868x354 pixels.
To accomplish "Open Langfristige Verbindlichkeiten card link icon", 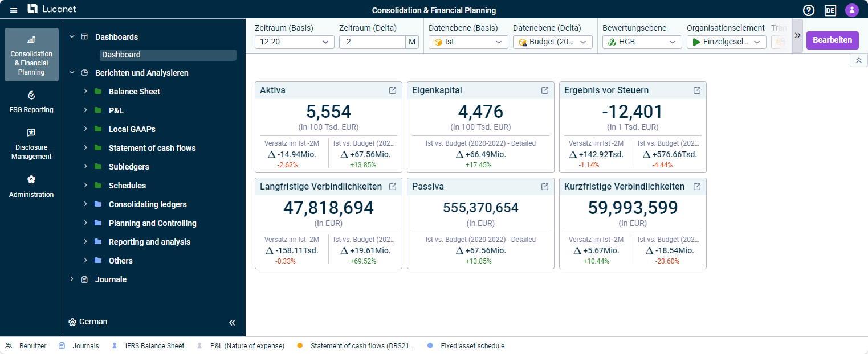I will coord(393,187).
